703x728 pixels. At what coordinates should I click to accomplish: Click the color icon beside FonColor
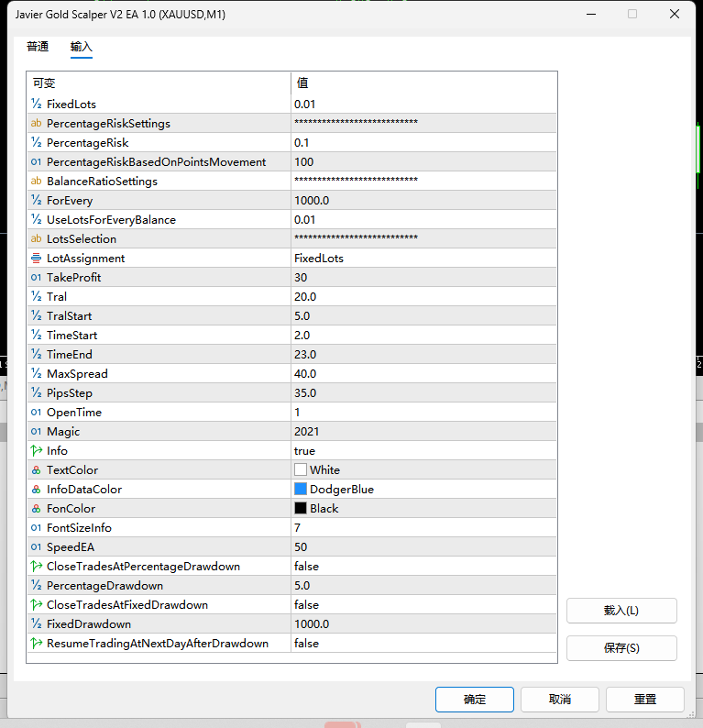pyautogui.click(x=36, y=508)
